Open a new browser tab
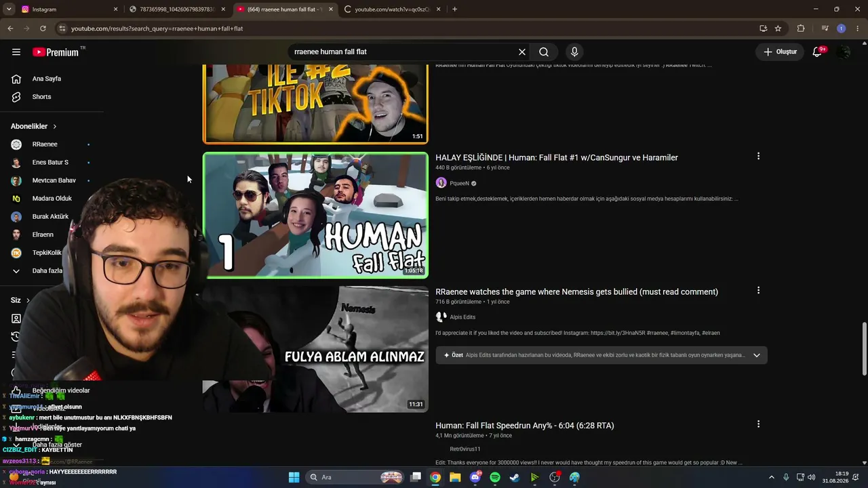The height and width of the screenshot is (488, 868). click(x=454, y=9)
